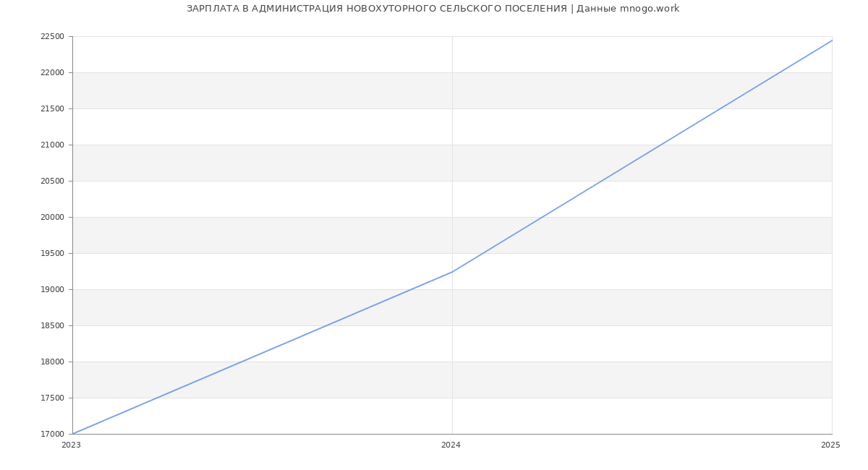Click the 18000 y-axis label
Viewport: 868px width, 470px height.
coord(52,362)
